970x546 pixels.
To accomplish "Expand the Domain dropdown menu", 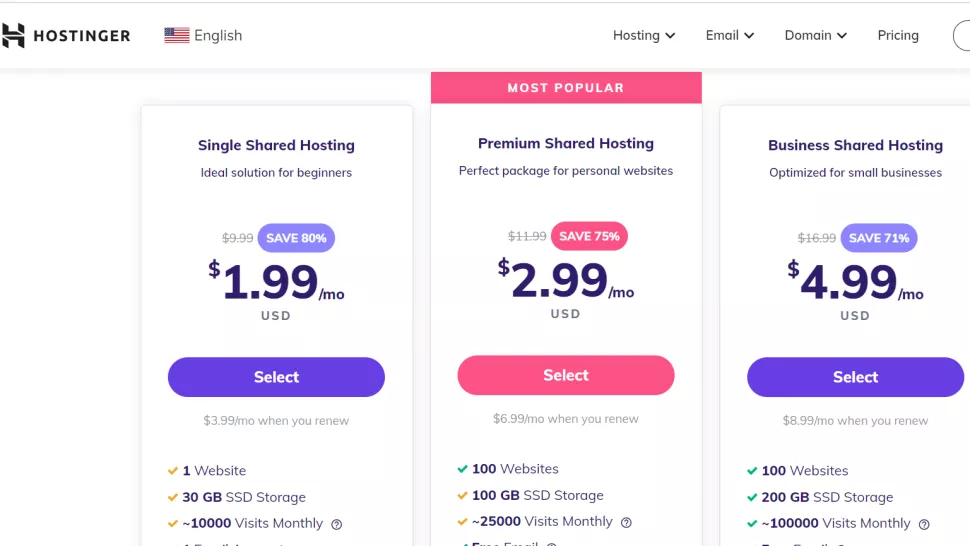I will click(815, 35).
